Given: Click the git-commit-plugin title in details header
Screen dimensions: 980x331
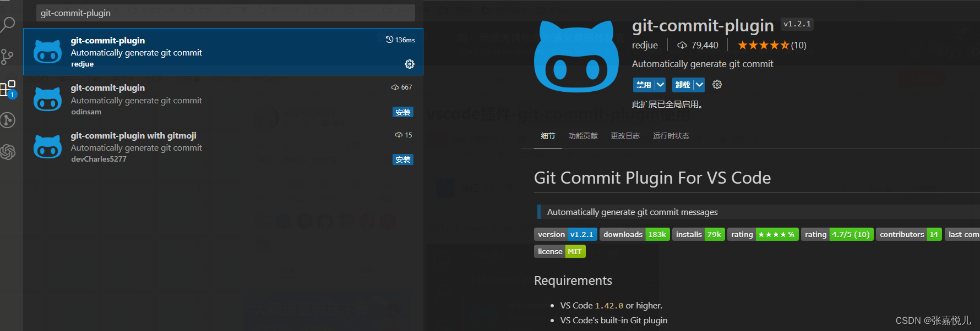Looking at the screenshot, I should 703,25.
